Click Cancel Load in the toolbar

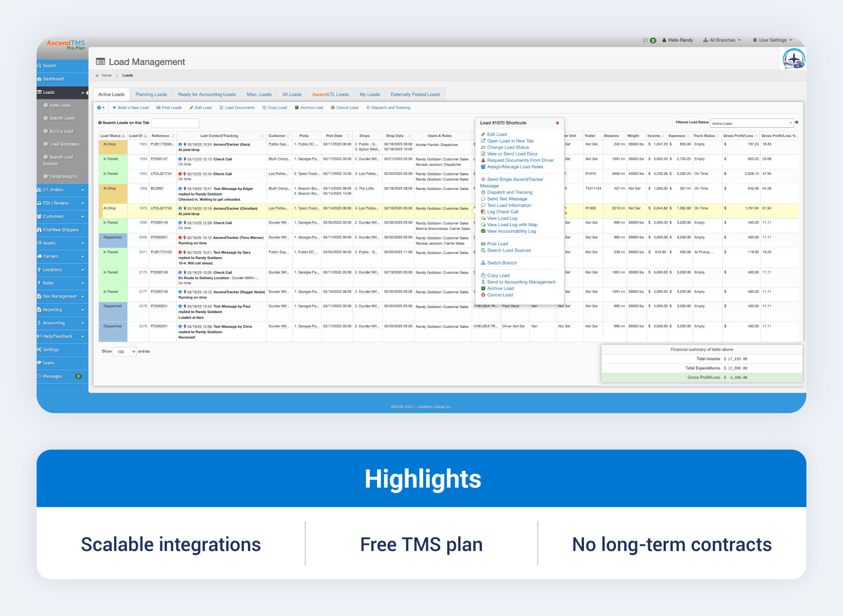click(x=345, y=108)
